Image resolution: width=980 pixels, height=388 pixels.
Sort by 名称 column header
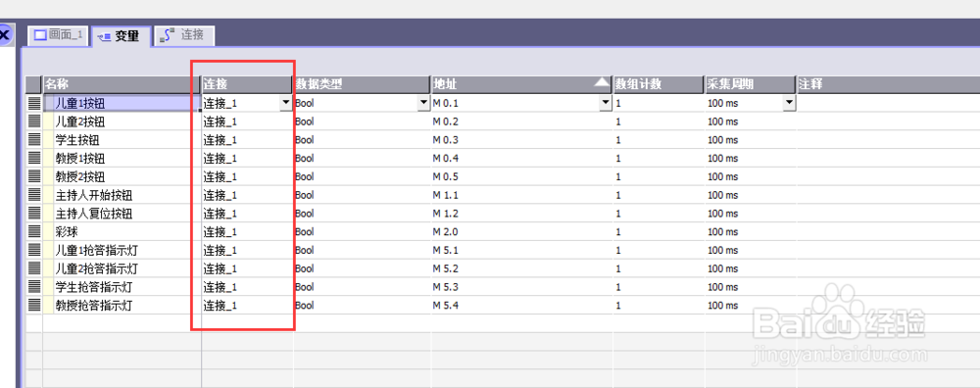click(122, 84)
